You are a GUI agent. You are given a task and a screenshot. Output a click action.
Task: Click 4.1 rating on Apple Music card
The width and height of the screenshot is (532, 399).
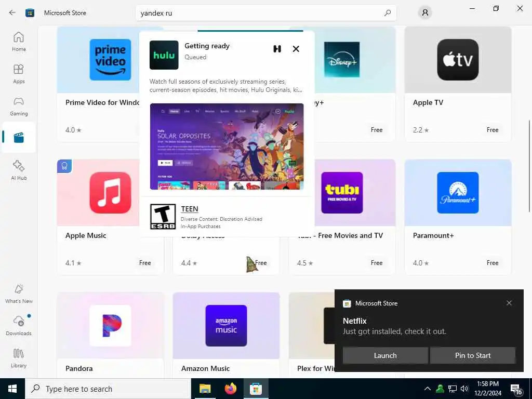(73, 263)
